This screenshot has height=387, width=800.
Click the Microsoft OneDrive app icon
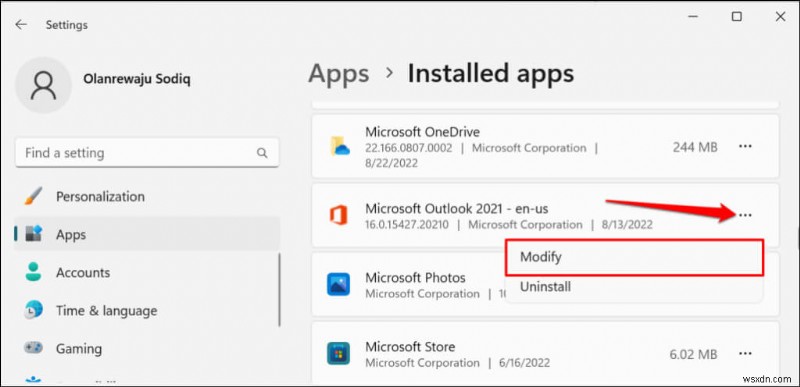(x=339, y=147)
